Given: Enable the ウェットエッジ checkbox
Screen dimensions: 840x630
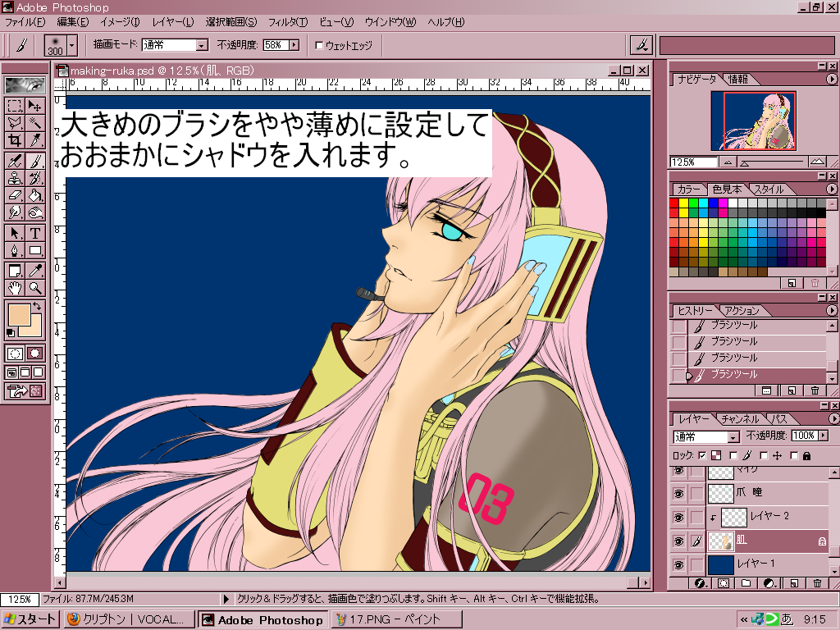Looking at the screenshot, I should point(319,46).
